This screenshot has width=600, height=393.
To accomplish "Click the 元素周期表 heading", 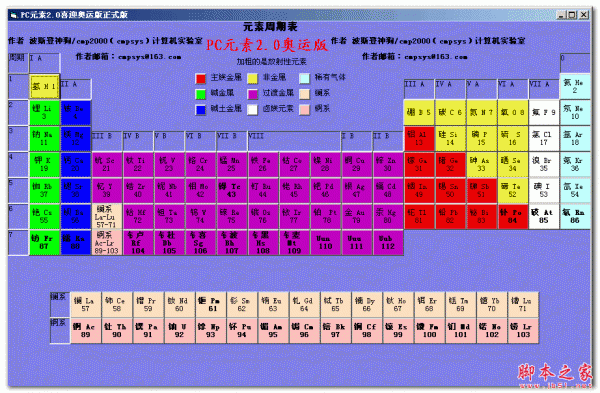I will click(x=270, y=26).
